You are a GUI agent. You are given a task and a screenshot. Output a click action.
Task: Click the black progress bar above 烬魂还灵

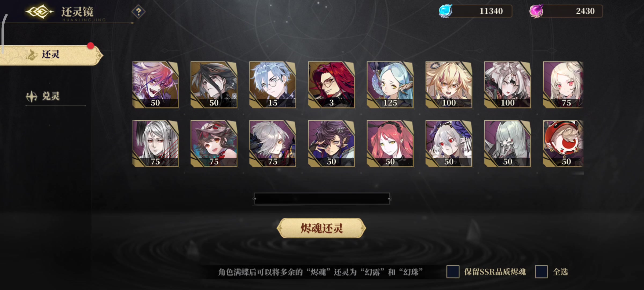322,199
